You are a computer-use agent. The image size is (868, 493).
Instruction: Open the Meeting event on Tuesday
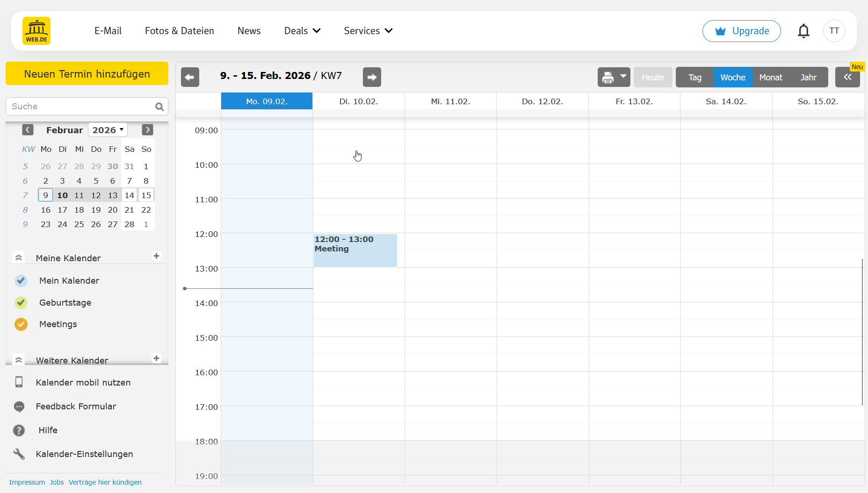(x=355, y=250)
